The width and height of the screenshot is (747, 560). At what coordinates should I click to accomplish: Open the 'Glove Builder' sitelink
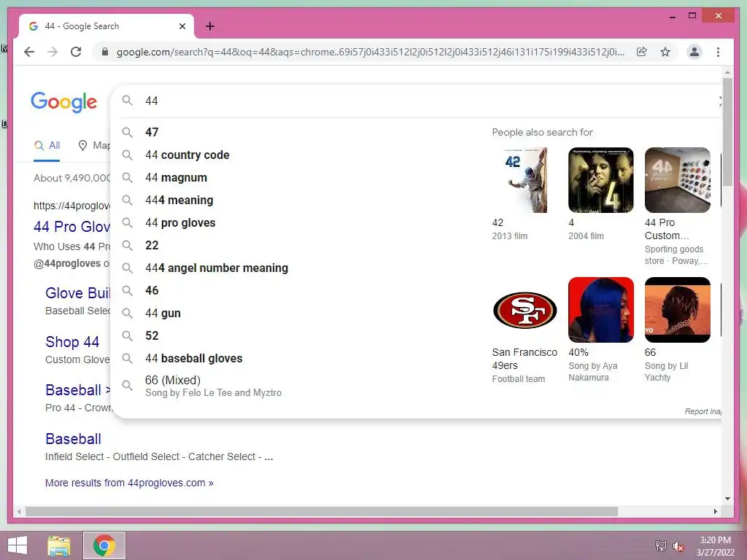[x=77, y=293]
